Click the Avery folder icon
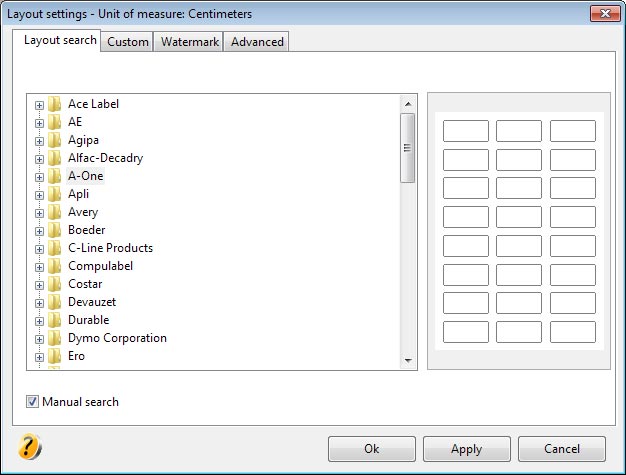 point(55,212)
